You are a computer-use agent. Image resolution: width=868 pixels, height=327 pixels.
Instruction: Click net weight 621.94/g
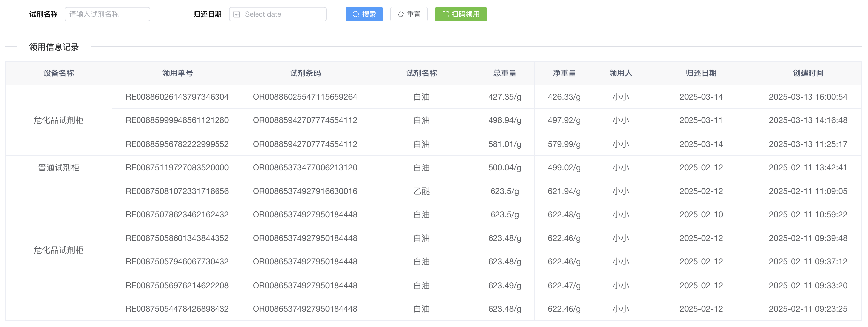564,191
